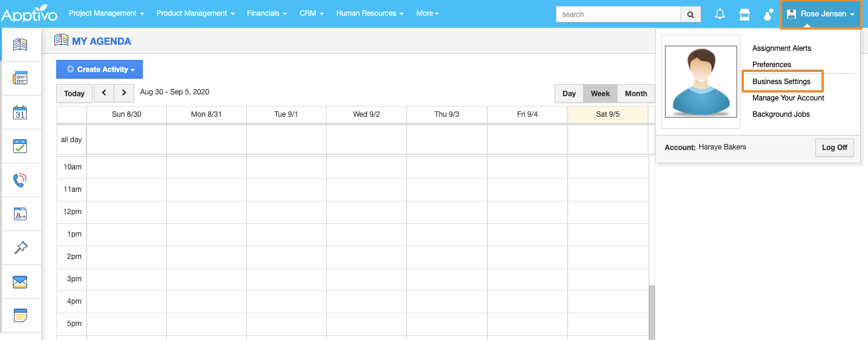Viewport: 868px width, 340px height.
Task: Click the search magnifier button
Action: point(691,15)
